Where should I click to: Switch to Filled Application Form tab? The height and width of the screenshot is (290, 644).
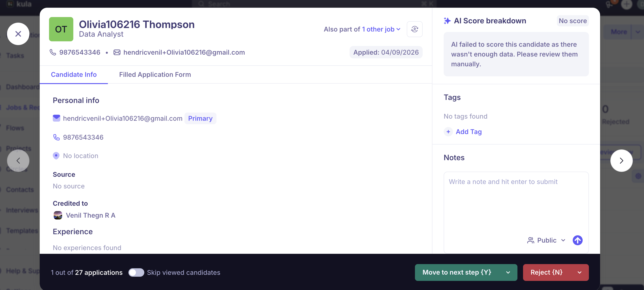click(155, 74)
